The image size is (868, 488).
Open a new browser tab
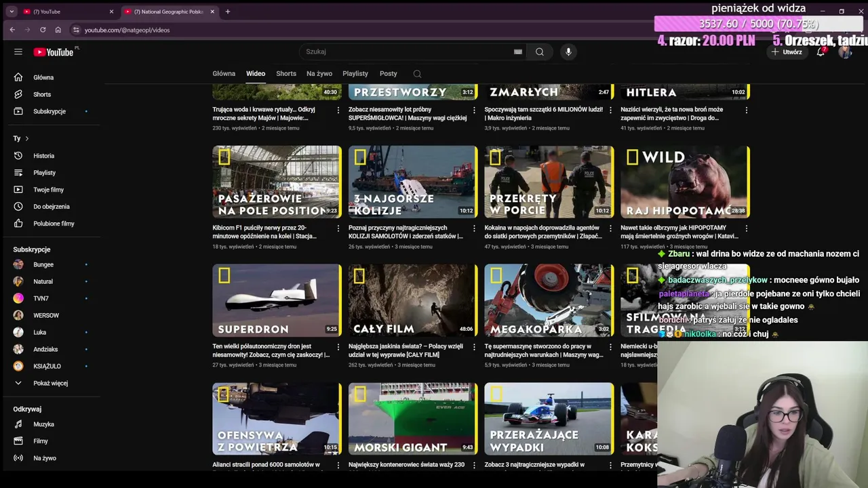click(x=228, y=12)
